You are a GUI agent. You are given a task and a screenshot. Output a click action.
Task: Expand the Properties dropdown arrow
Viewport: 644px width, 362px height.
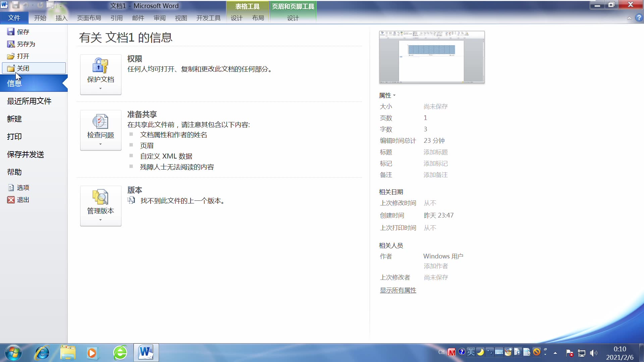(394, 96)
